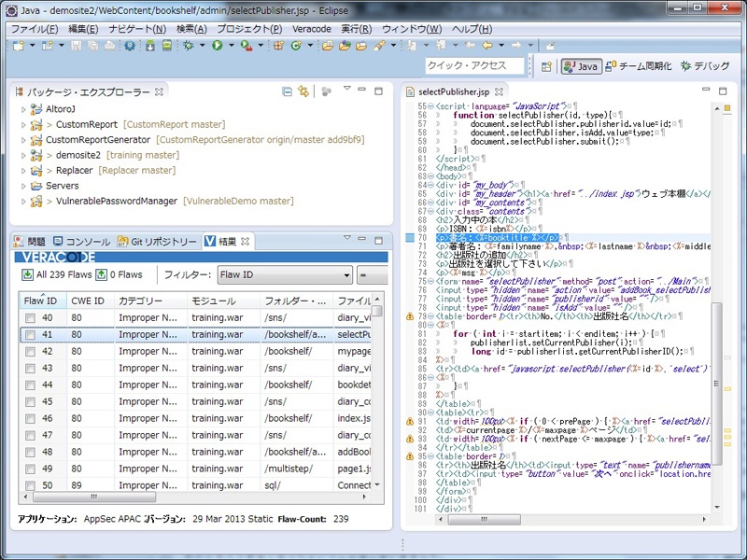Check the box for Flaw ID 45
The image size is (747, 560).
coord(30,402)
